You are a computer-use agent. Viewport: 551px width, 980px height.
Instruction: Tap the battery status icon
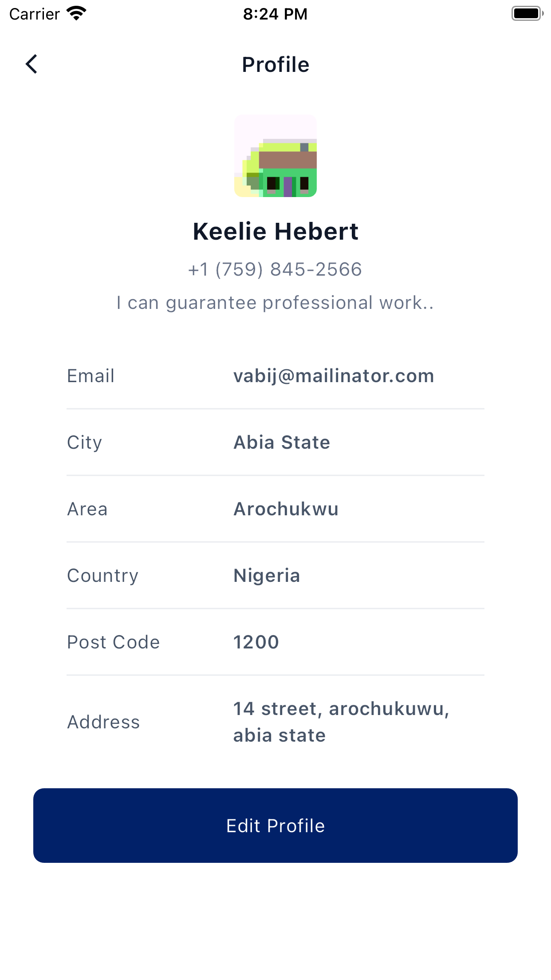(527, 13)
